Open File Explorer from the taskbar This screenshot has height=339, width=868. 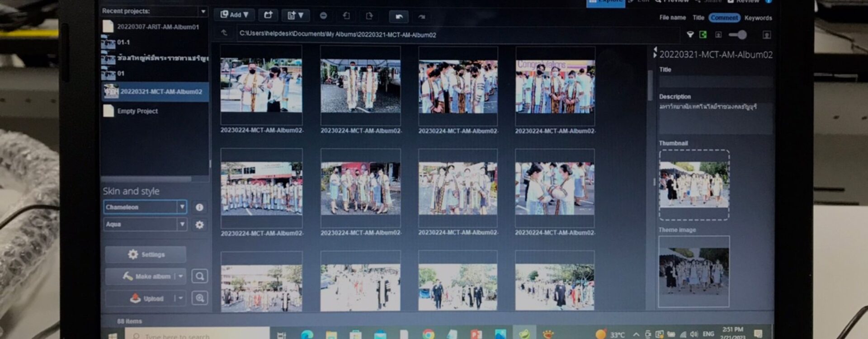pyautogui.click(x=331, y=335)
